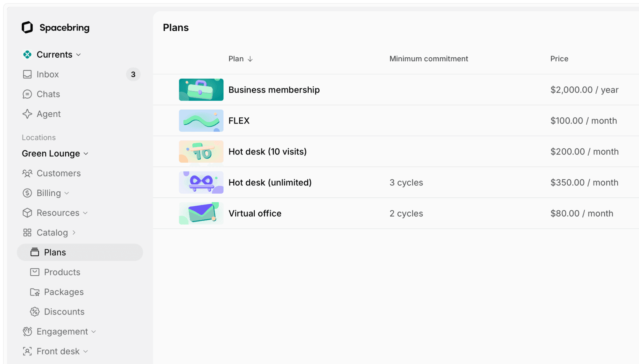639x364 pixels.
Task: Open the Hot desk (10 visits) thumbnail
Action: point(201,151)
